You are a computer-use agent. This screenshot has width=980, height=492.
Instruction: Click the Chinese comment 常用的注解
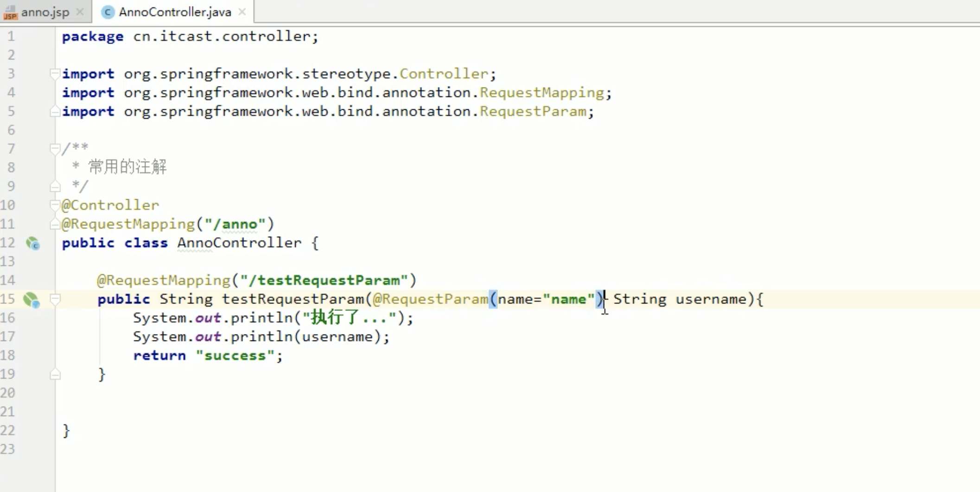pos(127,167)
